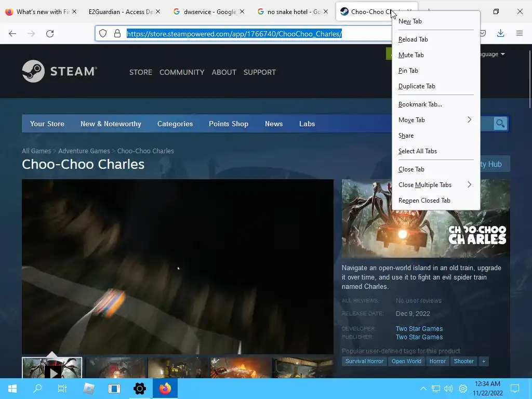532x399 pixels.
Task: Open the Points Shop tab
Action: pyautogui.click(x=229, y=124)
